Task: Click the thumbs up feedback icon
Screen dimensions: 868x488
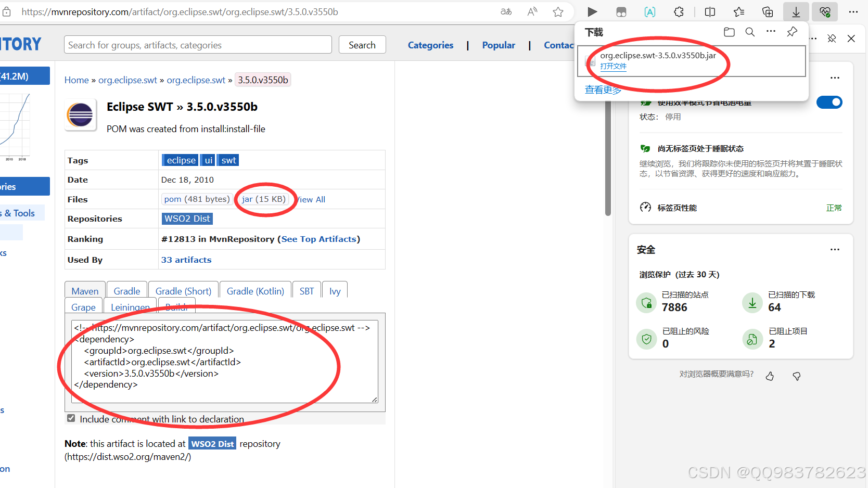Action: tap(770, 376)
